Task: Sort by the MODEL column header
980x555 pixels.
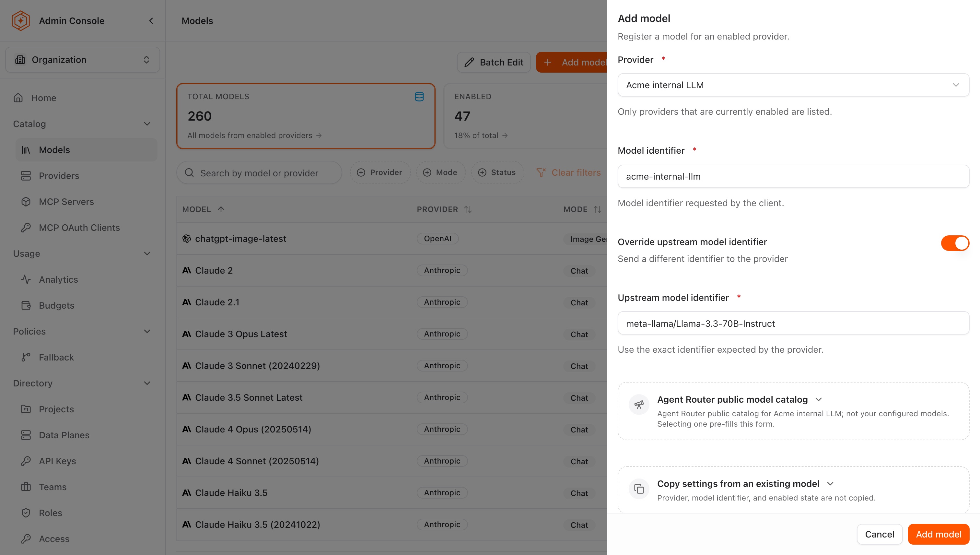Action: tap(203, 209)
